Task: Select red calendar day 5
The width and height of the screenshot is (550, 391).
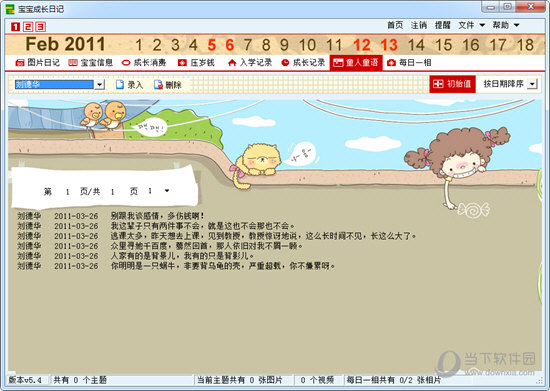Action: pyautogui.click(x=212, y=45)
